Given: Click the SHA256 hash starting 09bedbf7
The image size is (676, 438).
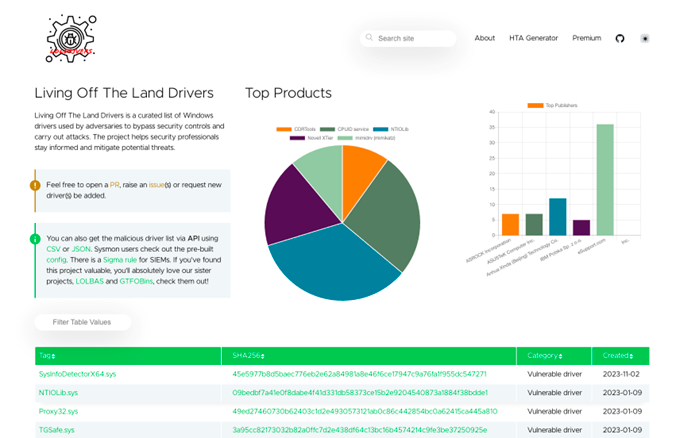Looking at the screenshot, I should pyautogui.click(x=360, y=392).
